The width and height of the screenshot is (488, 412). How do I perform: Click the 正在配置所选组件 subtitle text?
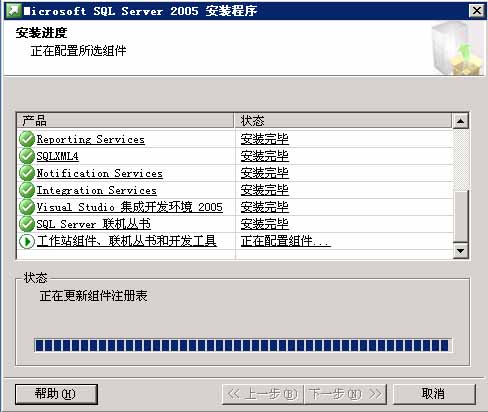(79, 51)
